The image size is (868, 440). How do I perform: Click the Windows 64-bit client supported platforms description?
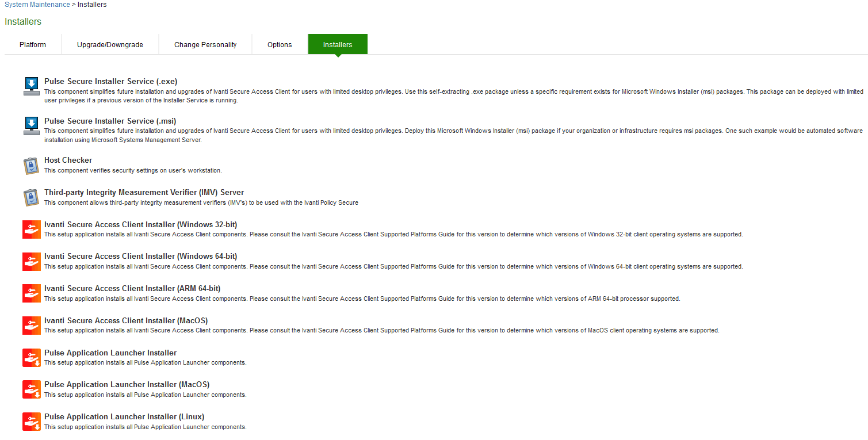(393, 266)
